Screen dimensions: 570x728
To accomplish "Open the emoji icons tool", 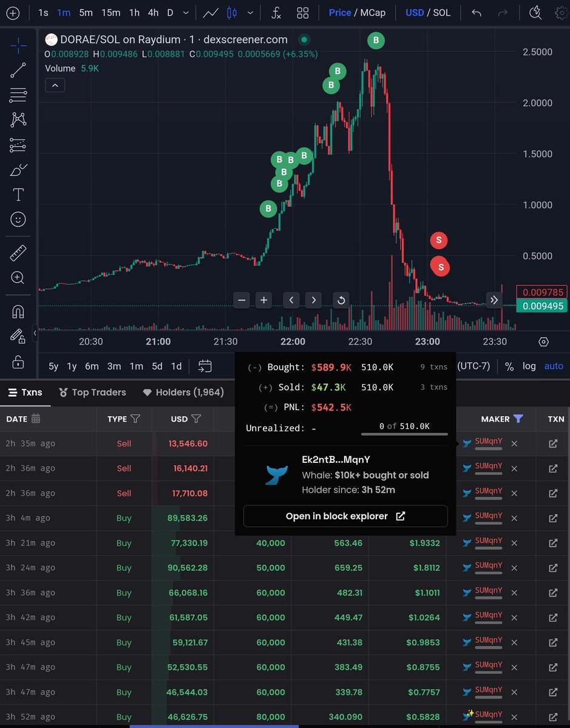I will [x=18, y=219].
